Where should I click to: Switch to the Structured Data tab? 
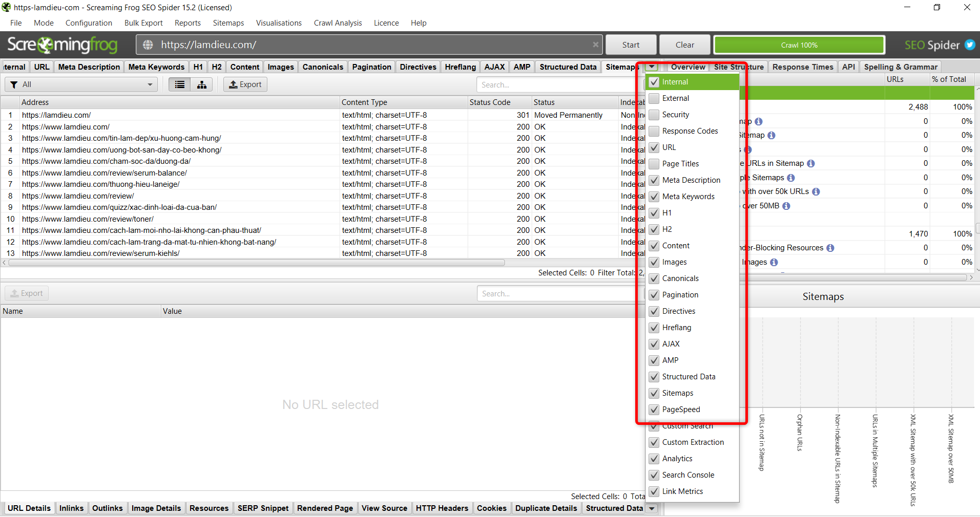click(568, 67)
